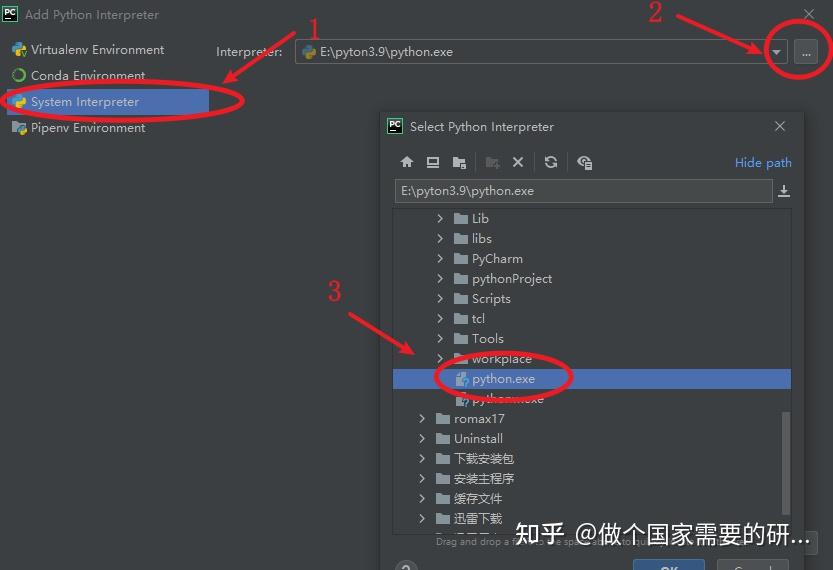Expand the Lib folder
Viewport: 833px width, 570px height.
(439, 218)
